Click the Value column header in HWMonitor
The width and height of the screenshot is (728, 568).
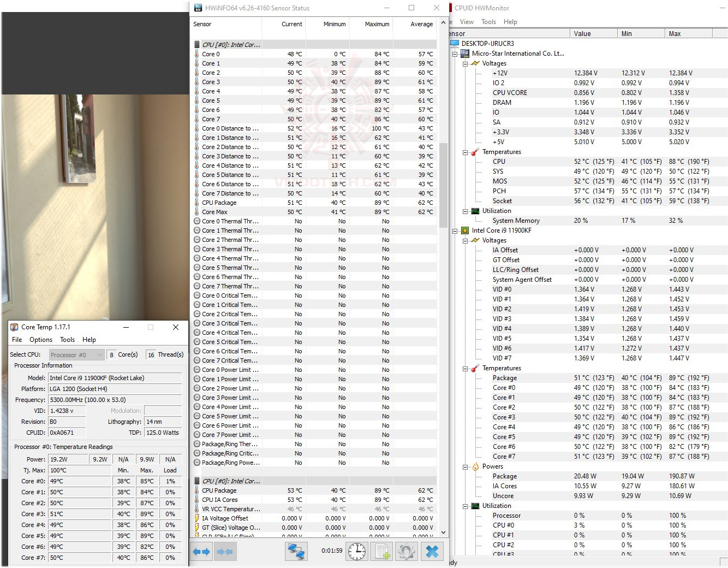pyautogui.click(x=594, y=34)
